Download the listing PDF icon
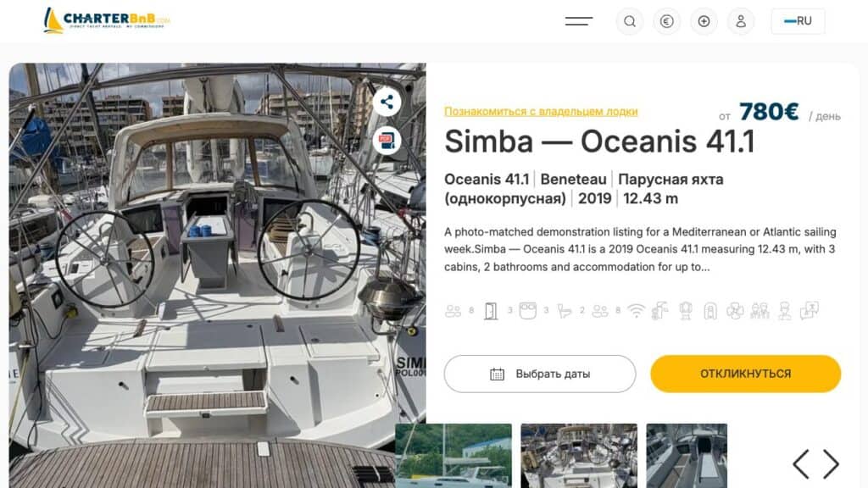Viewport: 868px width, 488px height. click(x=387, y=141)
